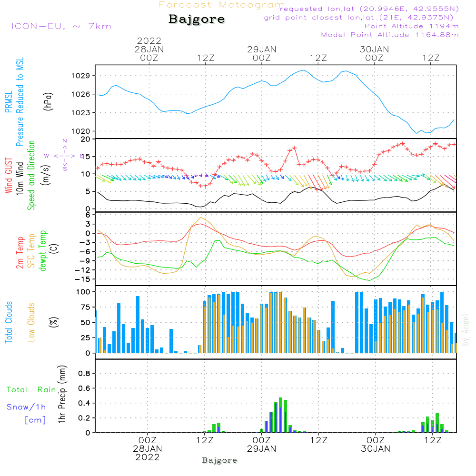Screen dimensions: 476x476
Task: Click the '(C)' temperature unit label
Action: pos(54,249)
